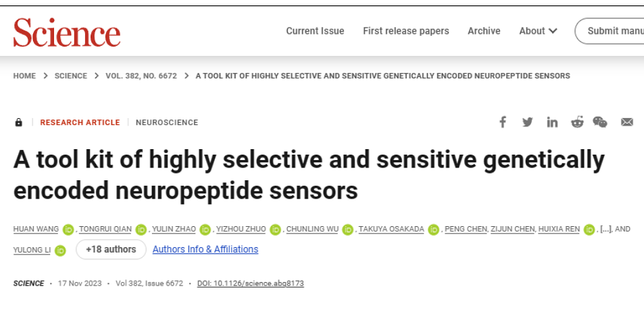
Task: Share article via WeChat
Action: [x=600, y=122]
